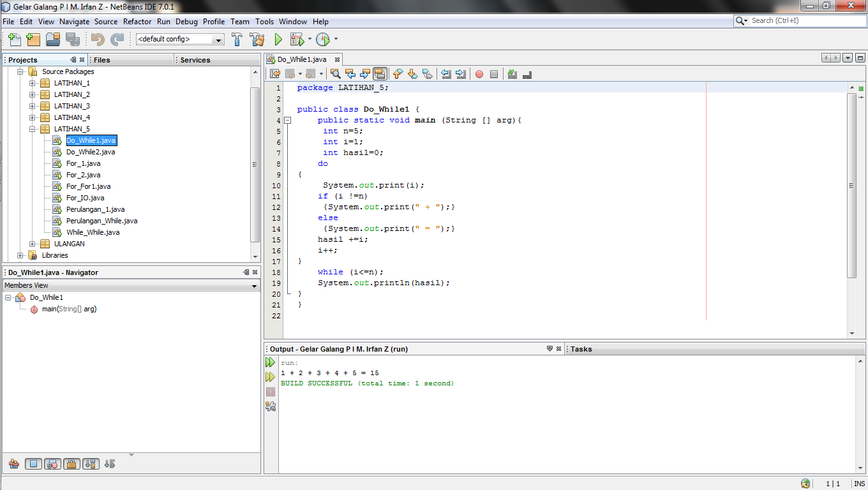This screenshot has width=868, height=490.
Task: Run the project with the green Run arrow
Action: tap(278, 39)
